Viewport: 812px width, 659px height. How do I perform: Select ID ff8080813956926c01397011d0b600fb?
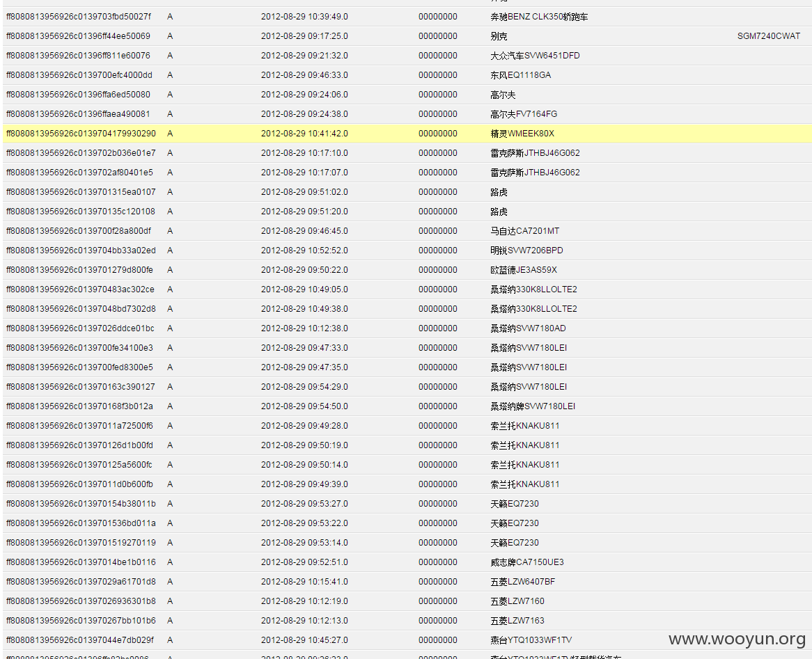point(79,484)
